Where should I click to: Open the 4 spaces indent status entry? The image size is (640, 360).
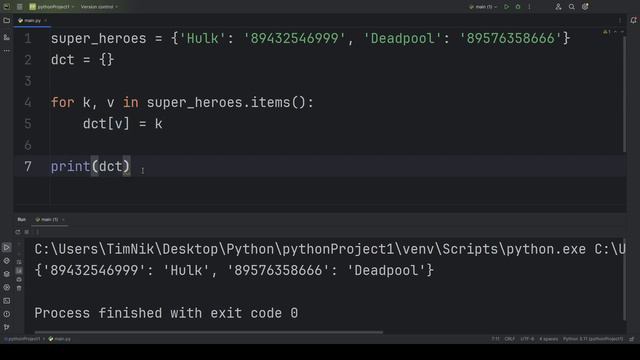pos(548,339)
